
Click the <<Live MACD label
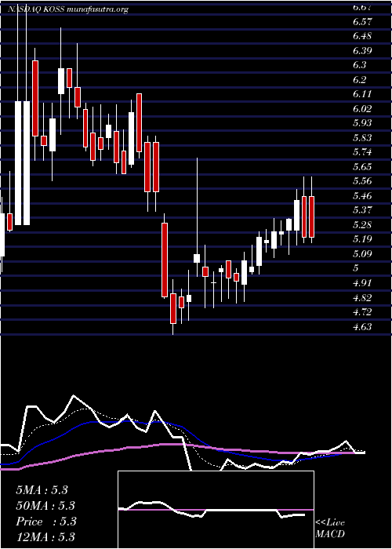click(330, 529)
